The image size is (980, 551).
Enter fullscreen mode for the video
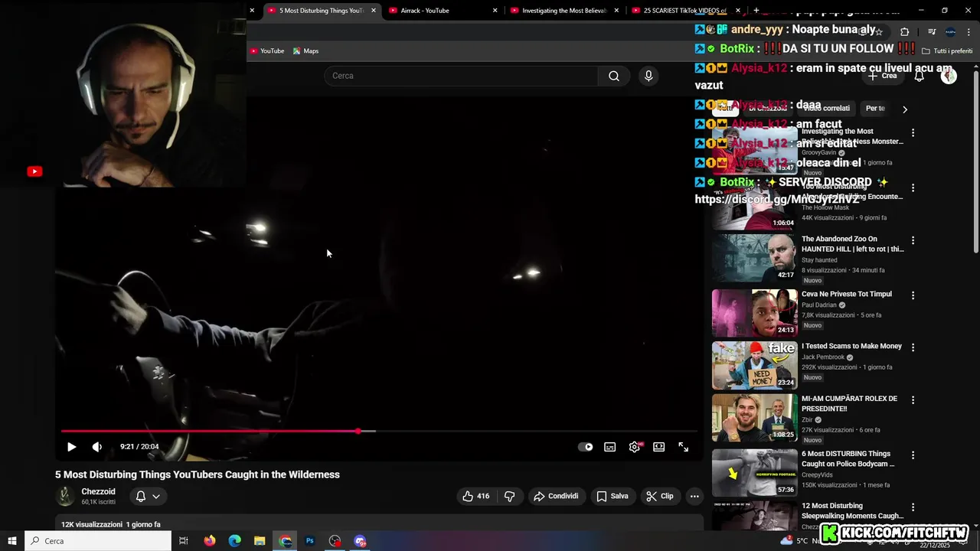point(684,447)
